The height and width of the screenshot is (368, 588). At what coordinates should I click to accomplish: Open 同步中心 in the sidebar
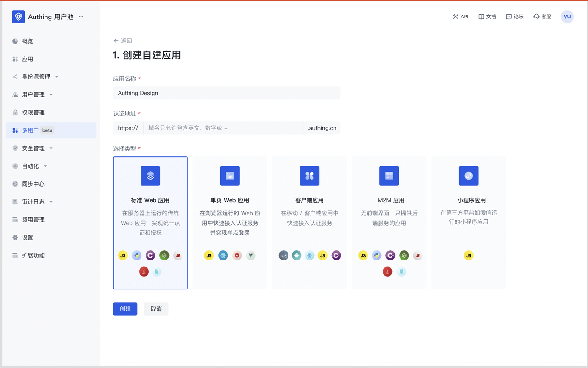click(x=33, y=184)
